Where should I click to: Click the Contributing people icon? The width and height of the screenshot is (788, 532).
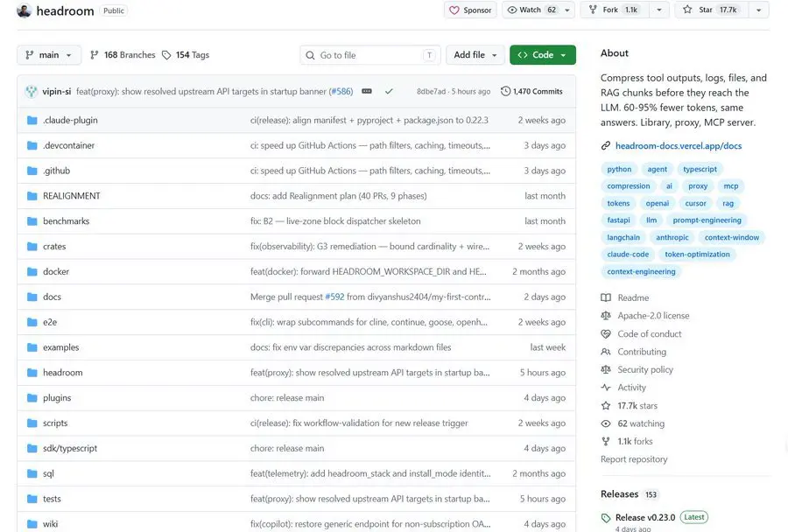[606, 352]
